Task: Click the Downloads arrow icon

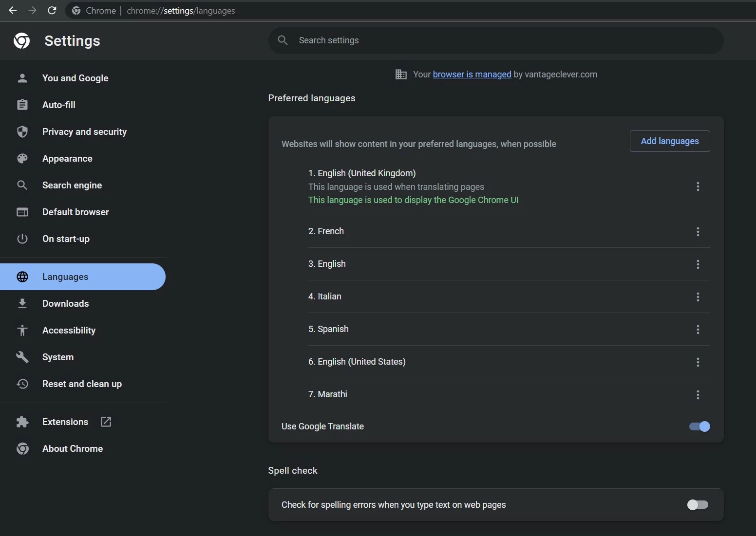Action: coord(22,303)
